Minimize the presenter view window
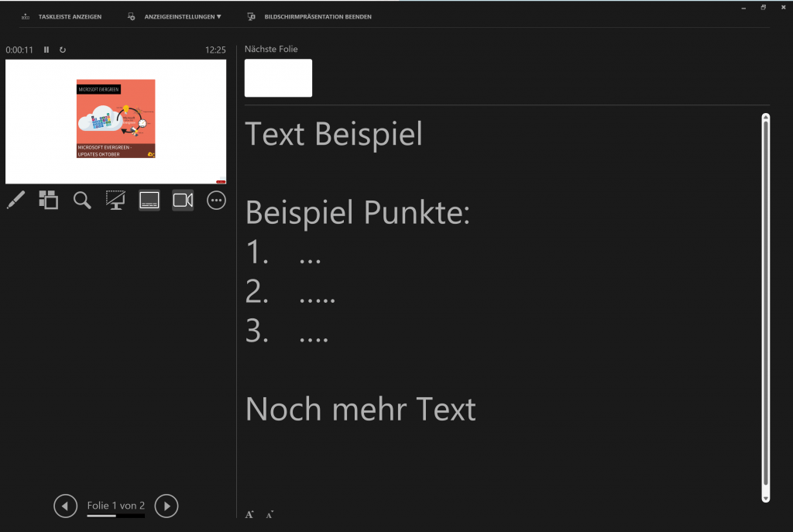Screen dimensions: 793x532 point(743,8)
